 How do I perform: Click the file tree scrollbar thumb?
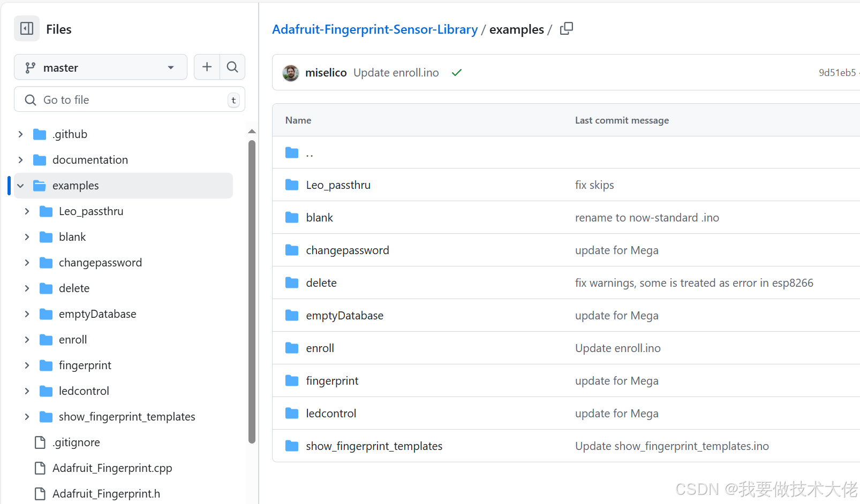(252, 292)
